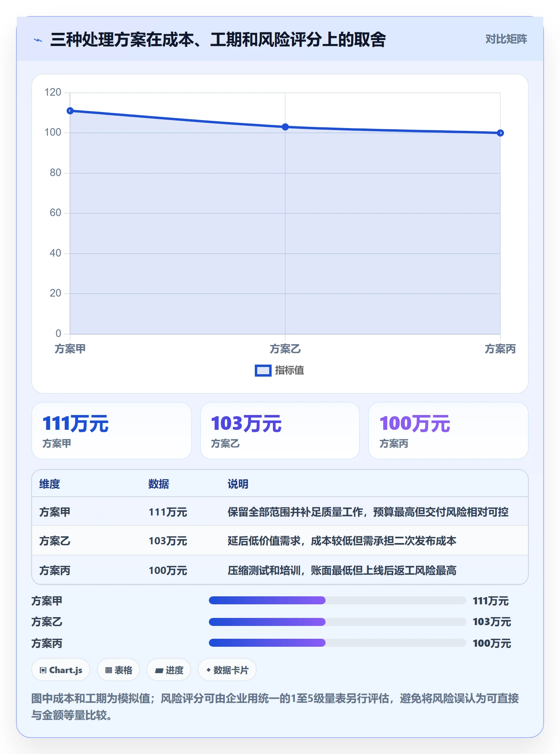Toggle the 指标值 legend swatch below the chart

(263, 371)
